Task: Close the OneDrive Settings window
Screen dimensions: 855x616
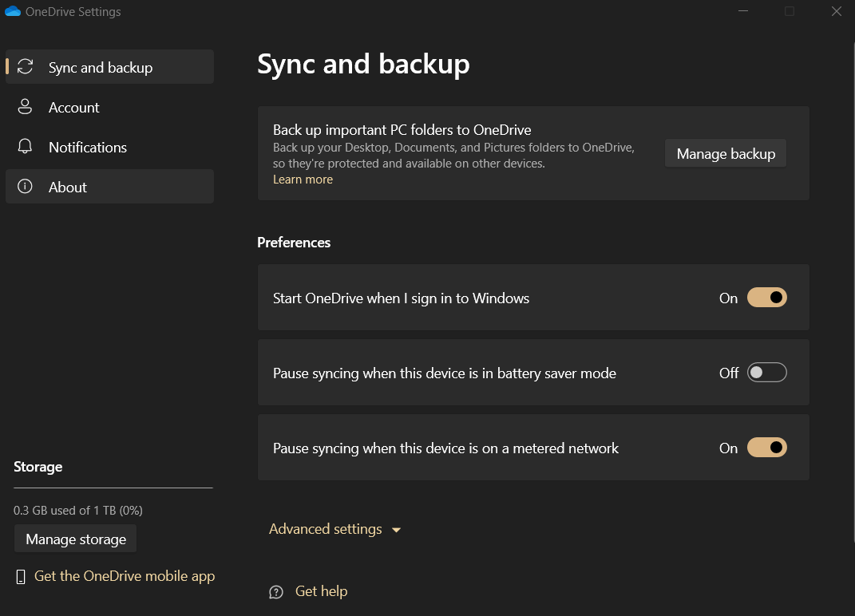Action: tap(837, 11)
